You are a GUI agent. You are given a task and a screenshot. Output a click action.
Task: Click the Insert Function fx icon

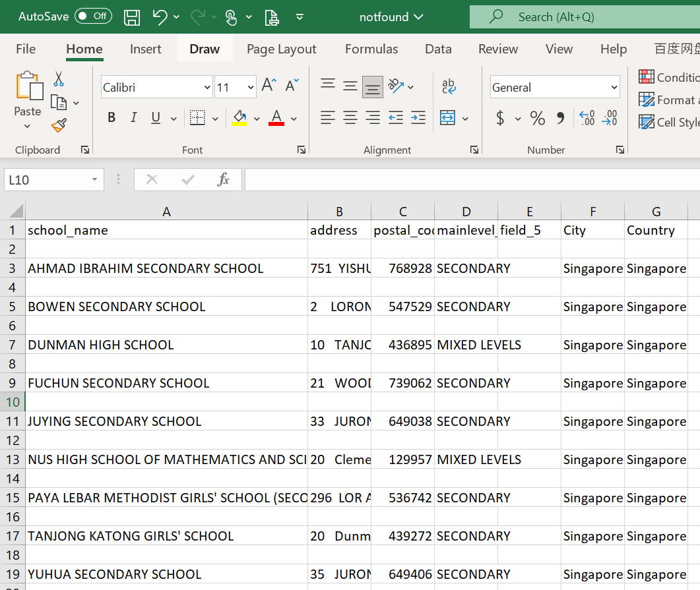(x=223, y=179)
